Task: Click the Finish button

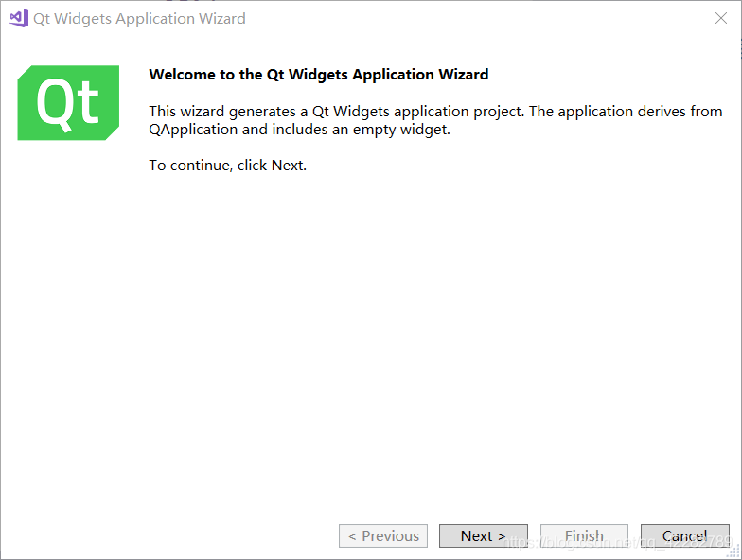Action: pyautogui.click(x=584, y=535)
